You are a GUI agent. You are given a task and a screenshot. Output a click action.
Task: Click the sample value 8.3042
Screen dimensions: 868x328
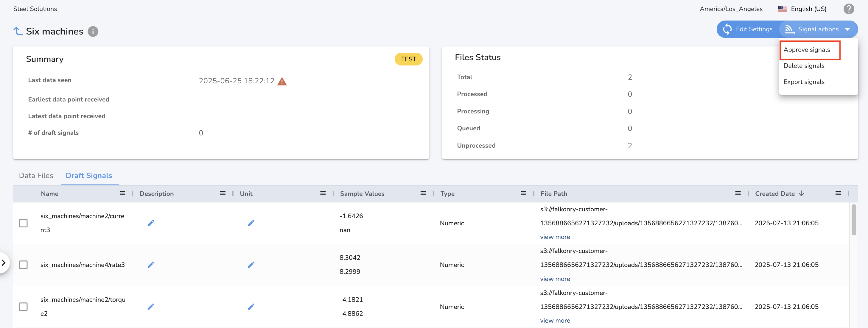[350, 258]
